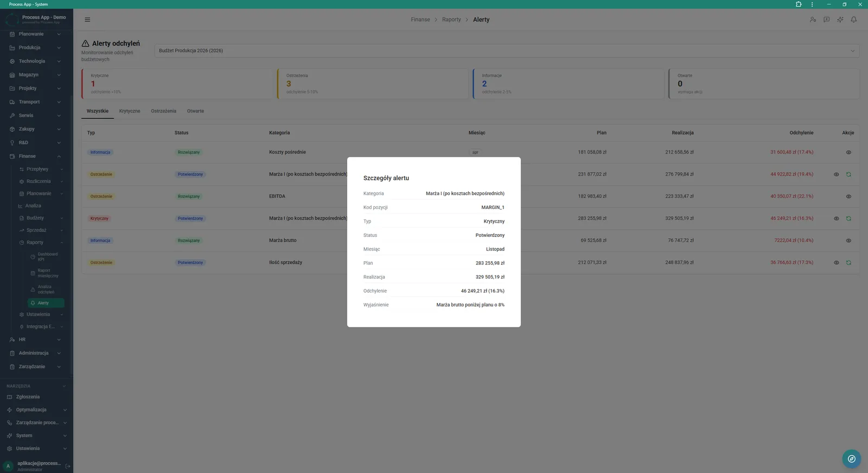Click the Process App logo

12,20
